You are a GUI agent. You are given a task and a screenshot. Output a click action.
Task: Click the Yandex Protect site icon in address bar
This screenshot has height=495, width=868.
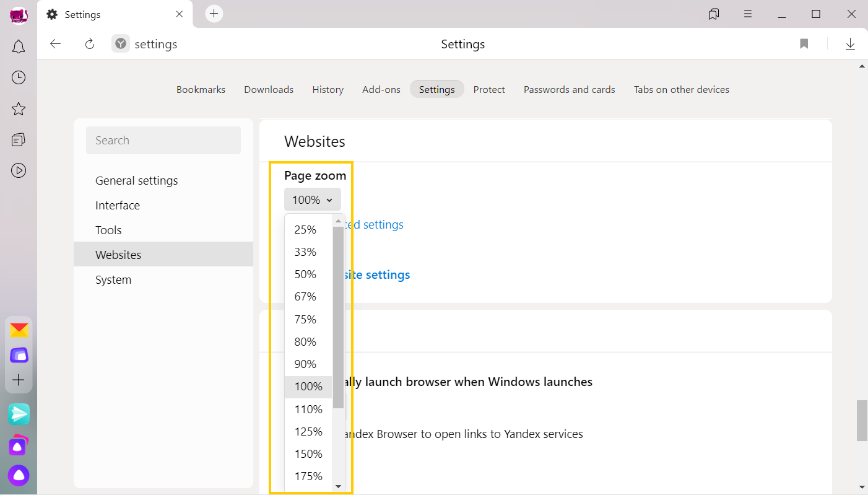[121, 44]
